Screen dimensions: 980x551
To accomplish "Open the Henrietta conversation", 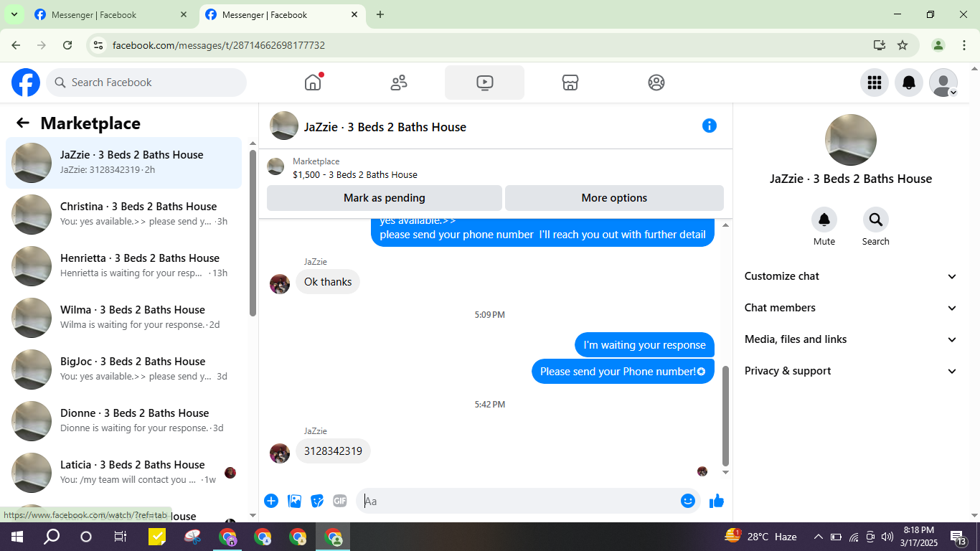I will (124, 266).
